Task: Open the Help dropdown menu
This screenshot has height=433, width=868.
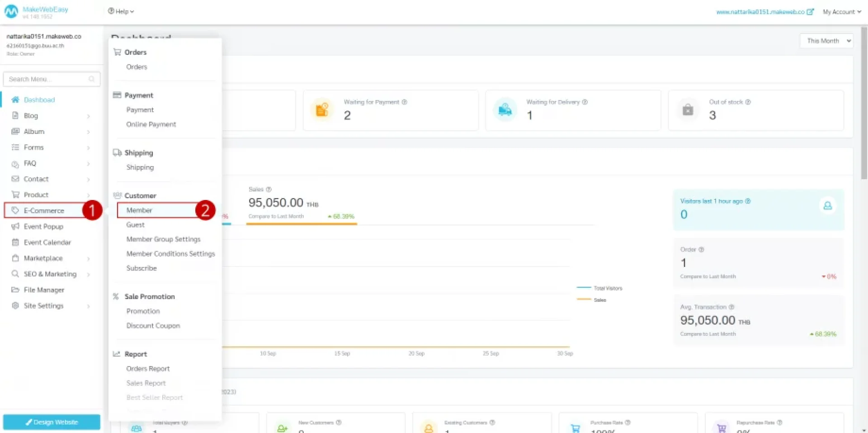Action: click(121, 11)
